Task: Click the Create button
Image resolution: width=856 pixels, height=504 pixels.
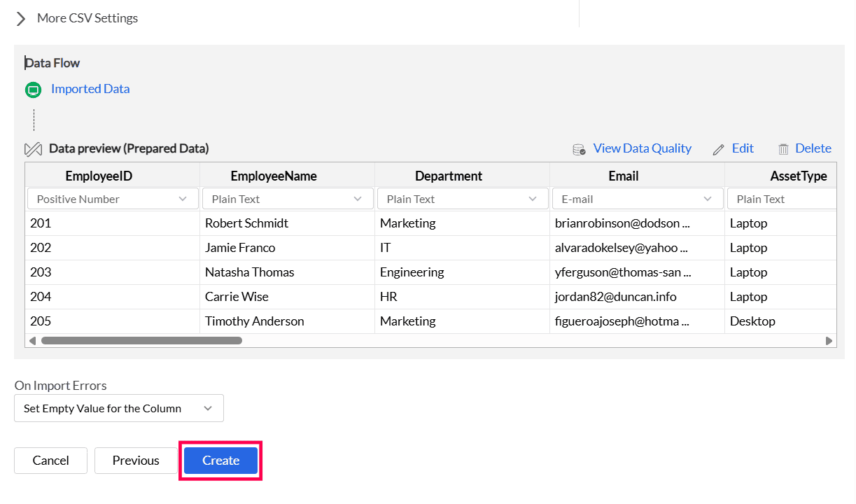Action: (x=220, y=461)
